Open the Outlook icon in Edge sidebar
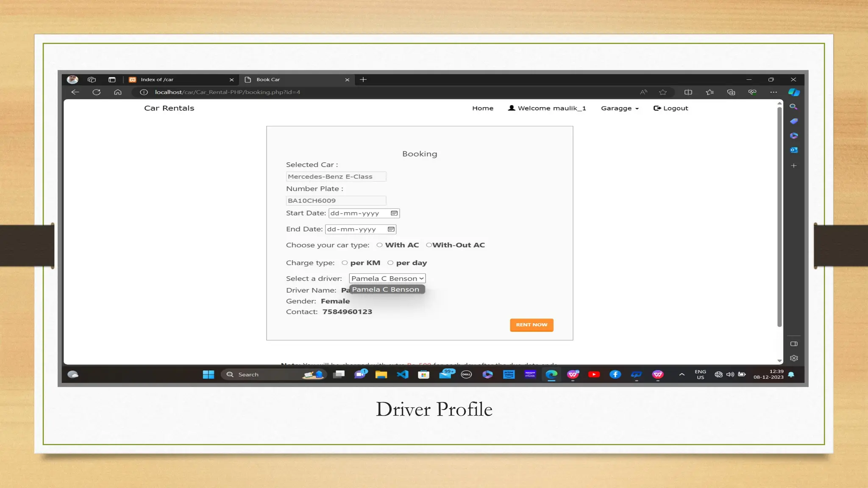The height and width of the screenshot is (488, 868). pos(794,150)
